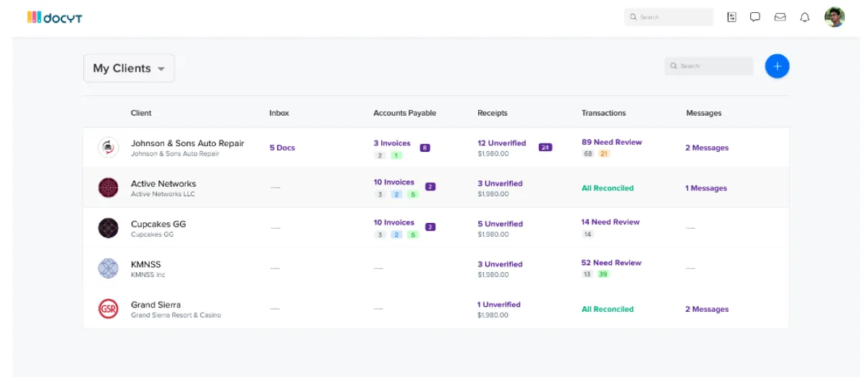Open 5 Docs for Johnson & Sons
The image size is (868, 377).
tap(282, 148)
